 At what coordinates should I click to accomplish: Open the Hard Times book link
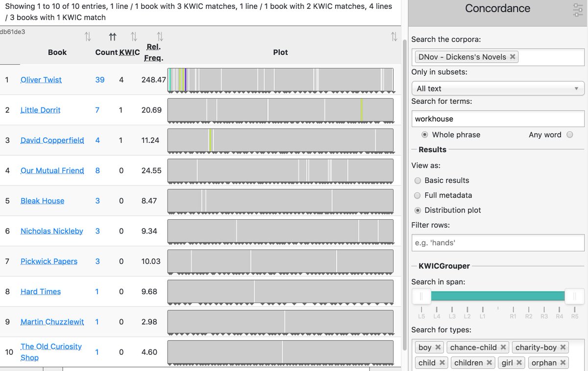coord(41,292)
